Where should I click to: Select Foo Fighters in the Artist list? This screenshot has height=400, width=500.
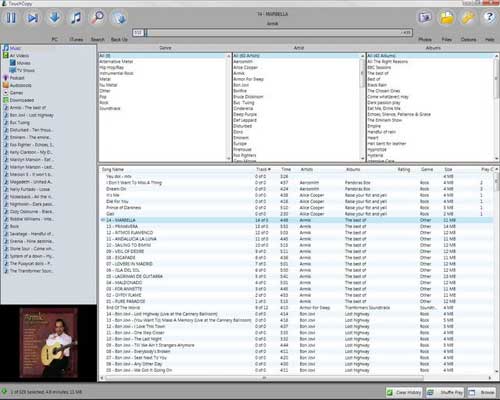[x=245, y=155]
